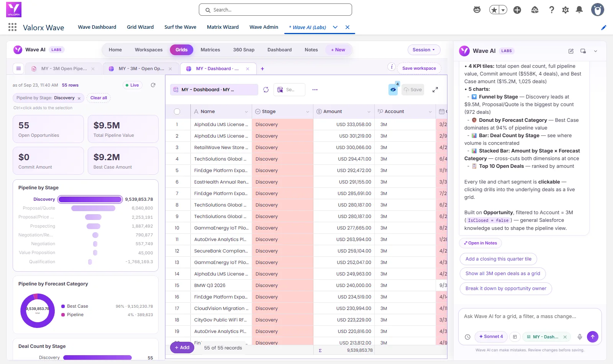Open the setup gear icon
The height and width of the screenshot is (364, 613).
pyautogui.click(x=565, y=10)
